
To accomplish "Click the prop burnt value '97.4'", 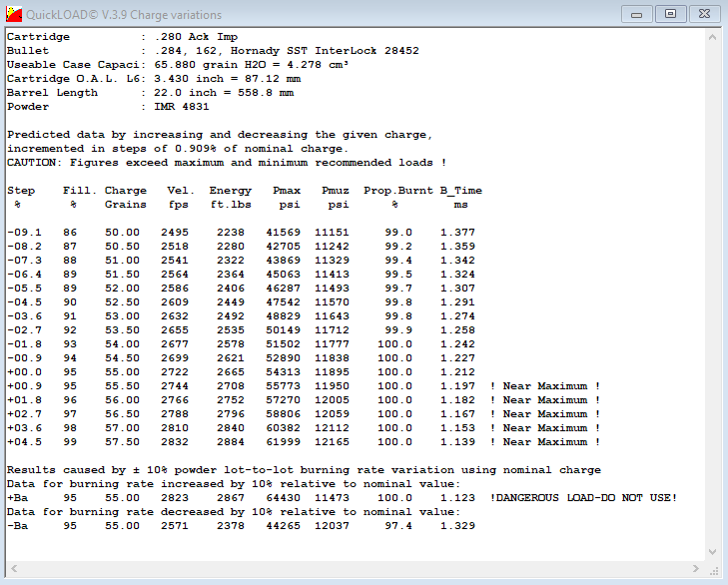I will 397,525.
